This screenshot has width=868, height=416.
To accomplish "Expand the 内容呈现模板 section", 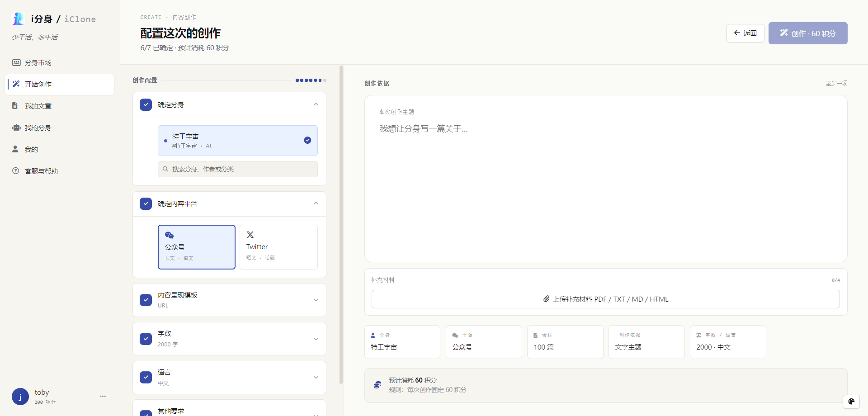I will (316, 300).
